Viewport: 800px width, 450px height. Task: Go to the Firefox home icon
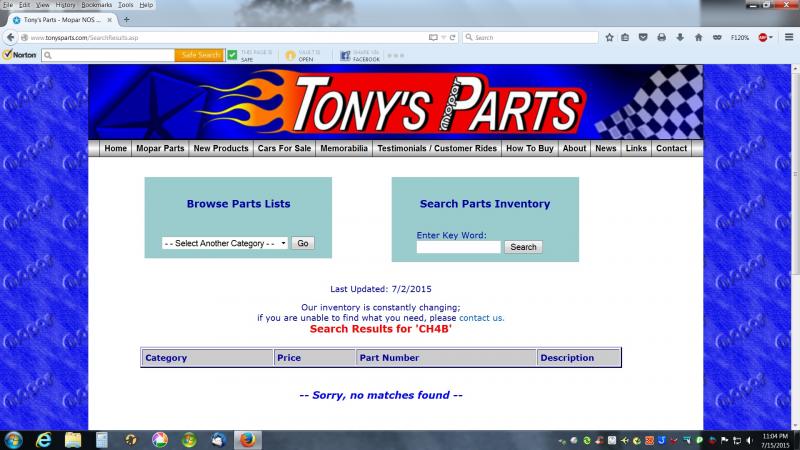click(698, 37)
